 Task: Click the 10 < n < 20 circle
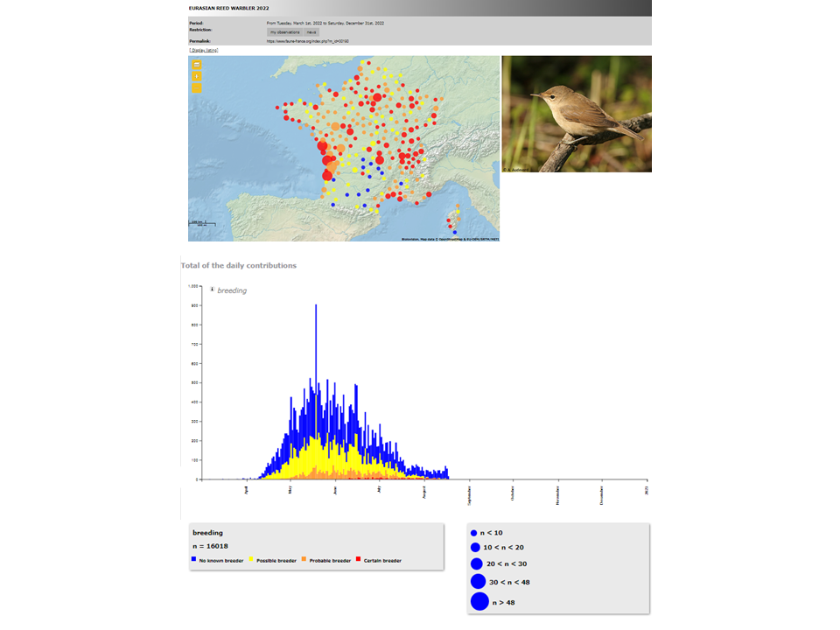pos(475,547)
